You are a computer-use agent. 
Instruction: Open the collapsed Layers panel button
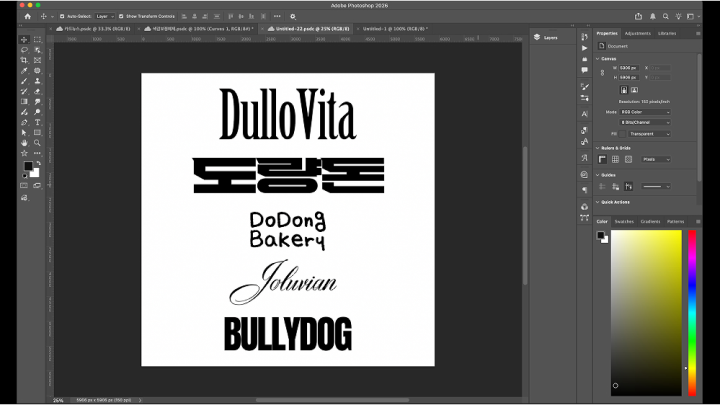pos(546,37)
